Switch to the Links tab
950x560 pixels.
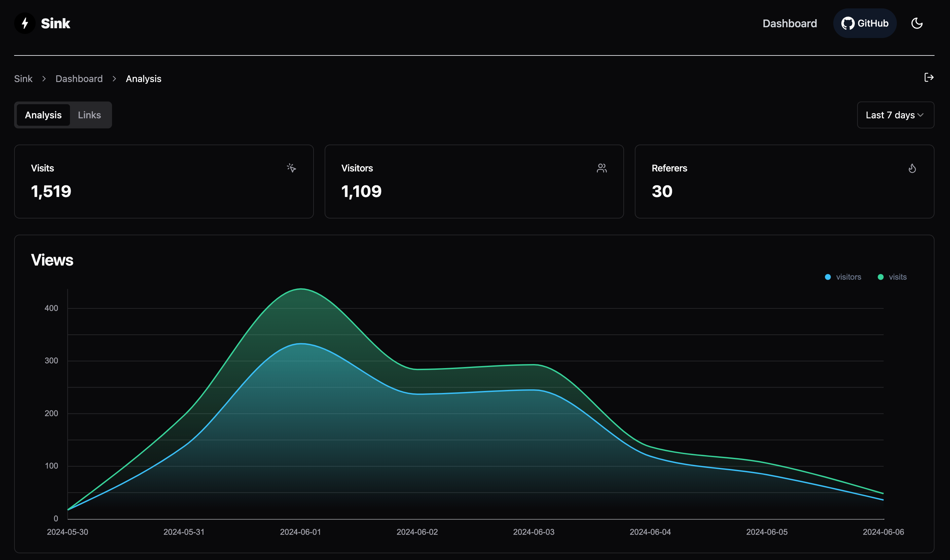pyautogui.click(x=89, y=115)
